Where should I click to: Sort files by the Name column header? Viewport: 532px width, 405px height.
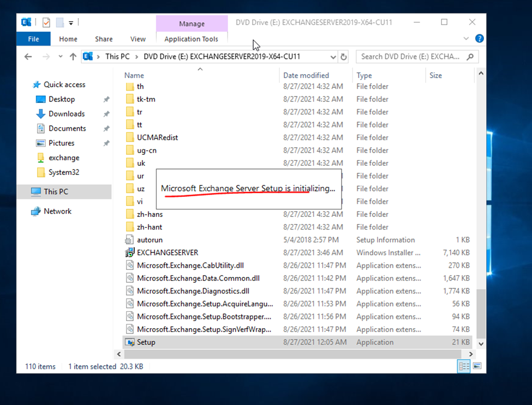[134, 75]
